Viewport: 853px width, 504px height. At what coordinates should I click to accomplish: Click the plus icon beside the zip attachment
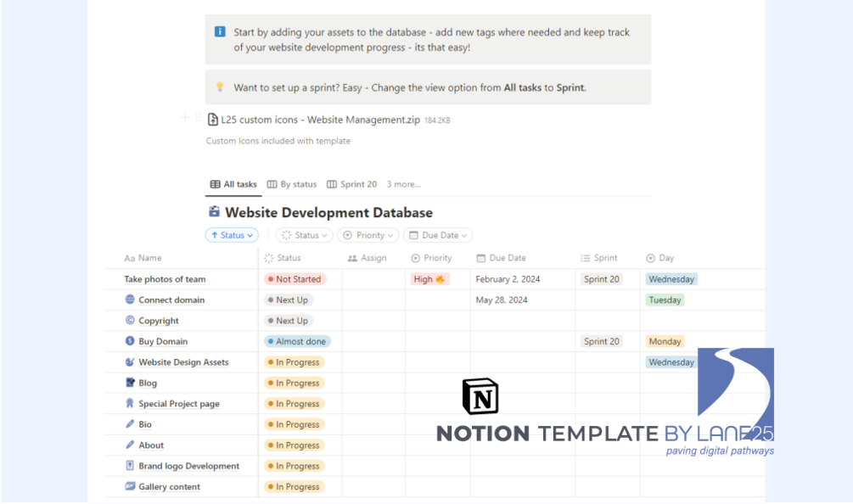pos(184,117)
